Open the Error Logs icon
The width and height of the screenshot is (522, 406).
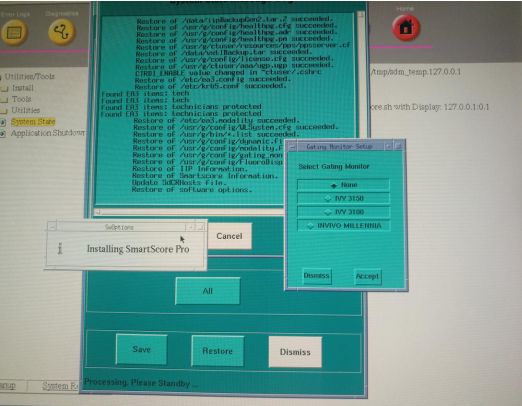tap(14, 32)
